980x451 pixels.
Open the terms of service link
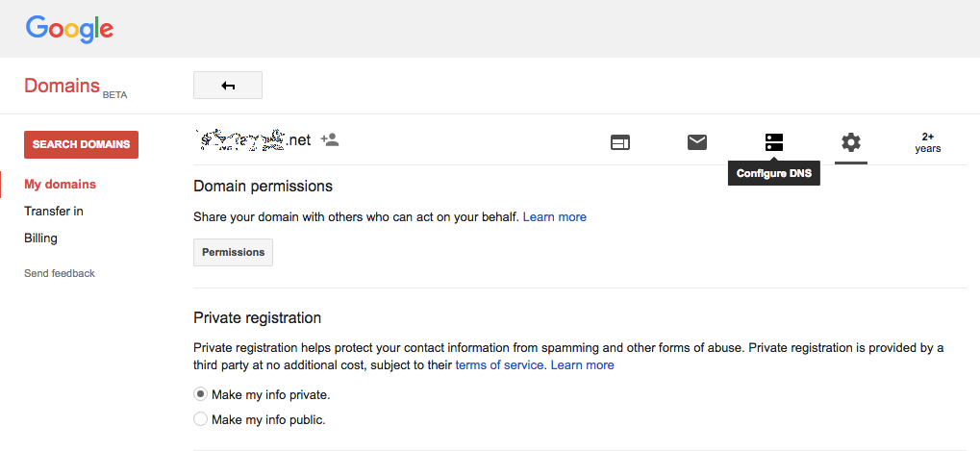pos(499,364)
